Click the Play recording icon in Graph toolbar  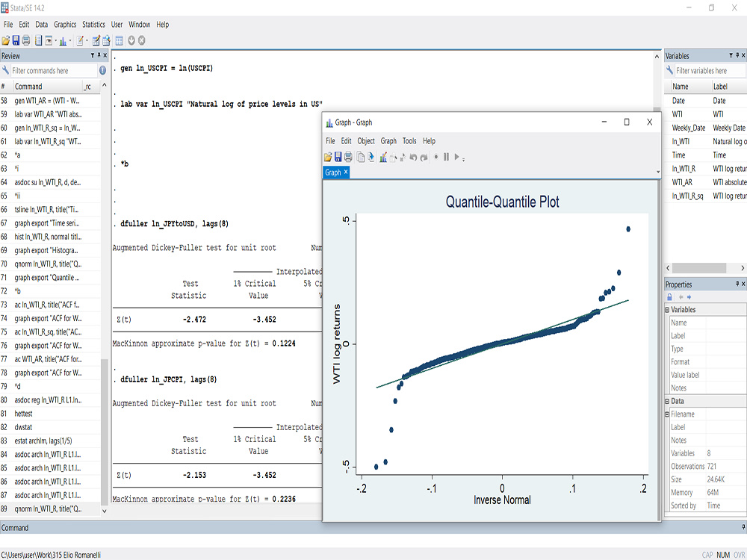457,157
